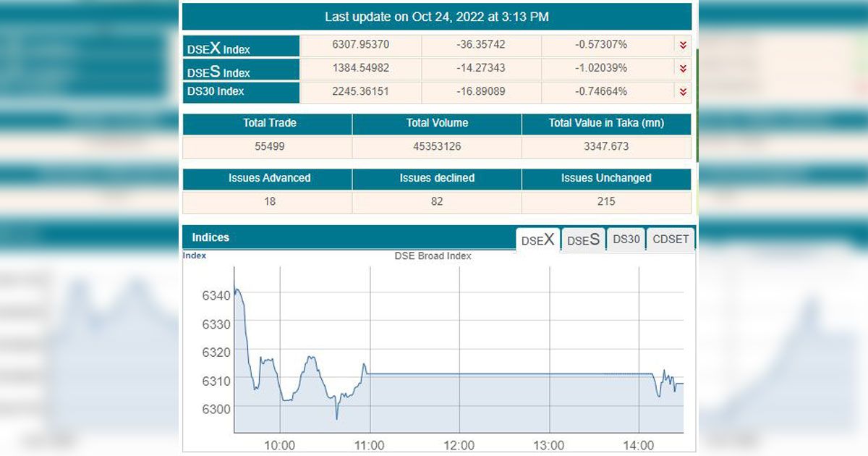Screen dimensions: 868x456
Task: Select total trade value 55499
Action: pyautogui.click(x=269, y=146)
